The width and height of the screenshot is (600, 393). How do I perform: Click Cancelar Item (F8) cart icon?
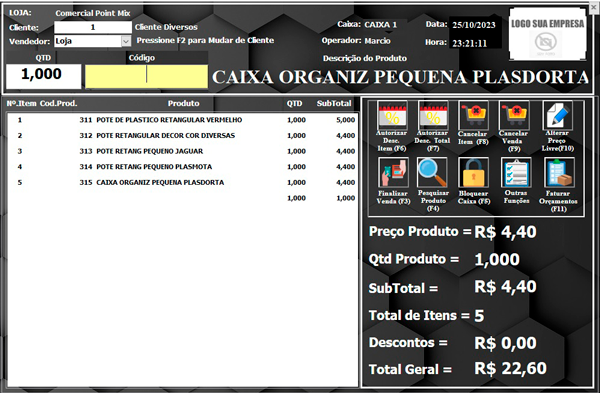click(x=473, y=115)
